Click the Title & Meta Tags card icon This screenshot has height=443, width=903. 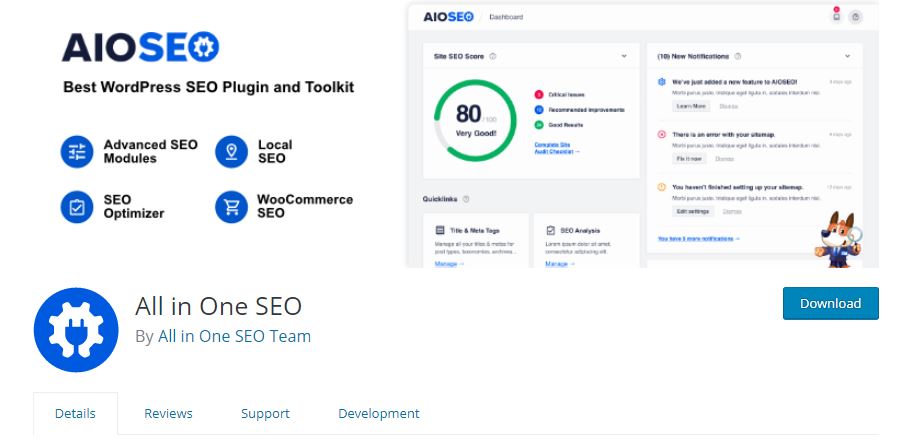tap(440, 230)
